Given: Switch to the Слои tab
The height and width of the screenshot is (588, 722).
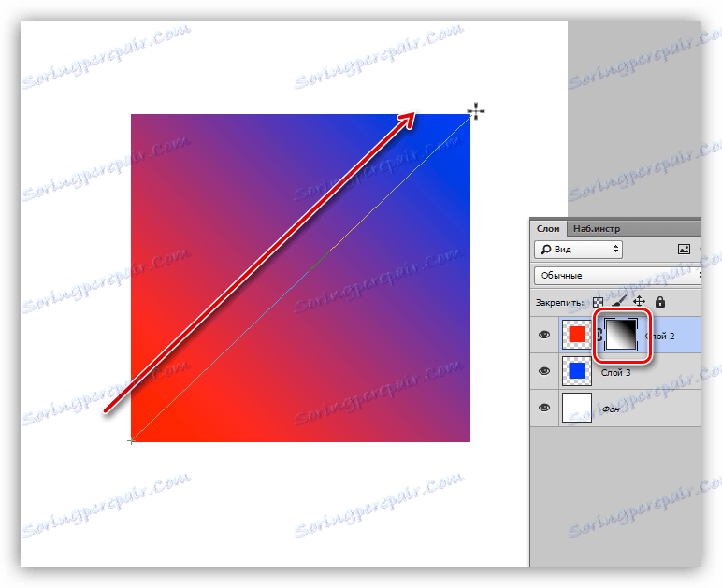Looking at the screenshot, I should click(548, 229).
